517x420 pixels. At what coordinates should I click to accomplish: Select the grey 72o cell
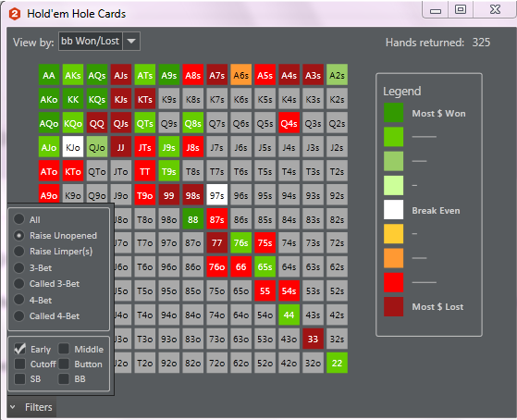(x=217, y=363)
